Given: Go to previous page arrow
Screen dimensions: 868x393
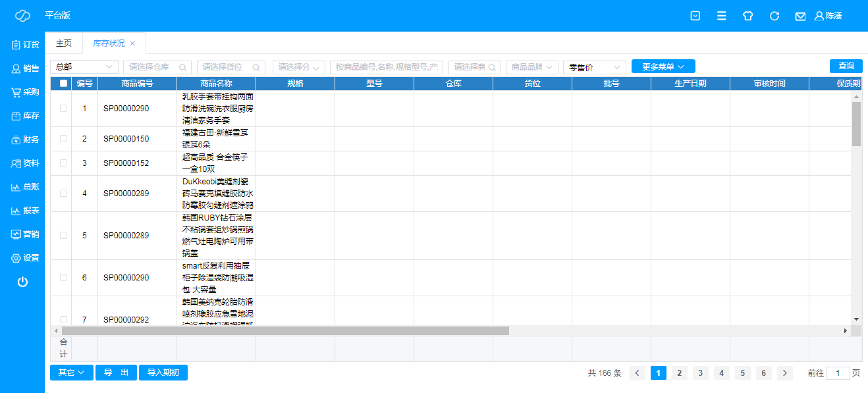Looking at the screenshot, I should (637, 373).
